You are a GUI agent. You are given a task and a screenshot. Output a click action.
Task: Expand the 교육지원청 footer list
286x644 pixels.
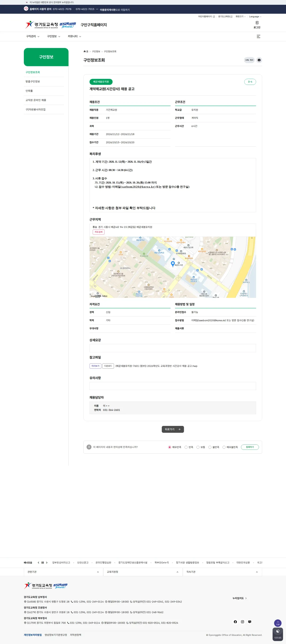click(x=143, y=572)
